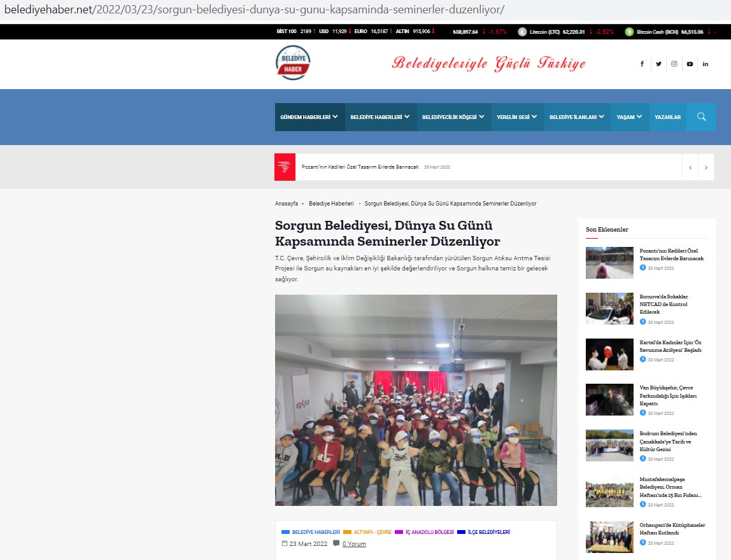This screenshot has width=731, height=560.
Task: Click the calendar icon beside 23 Mart 2022
Action: tap(285, 543)
